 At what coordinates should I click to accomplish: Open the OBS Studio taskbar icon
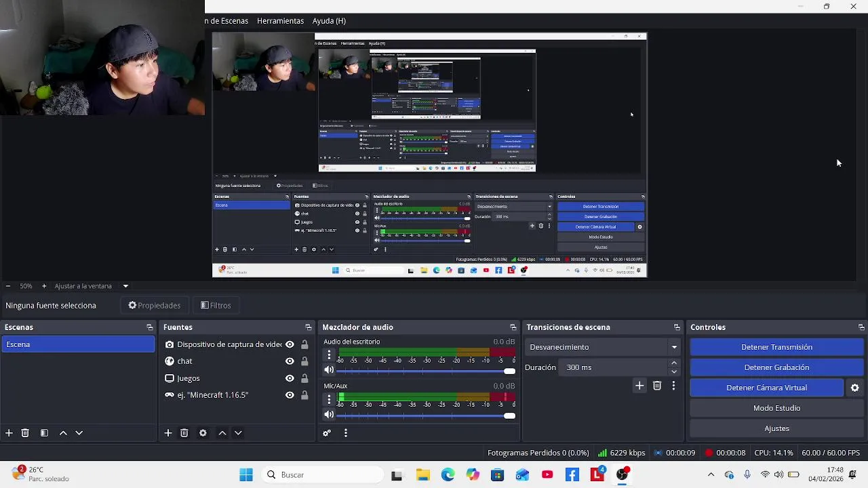622,475
